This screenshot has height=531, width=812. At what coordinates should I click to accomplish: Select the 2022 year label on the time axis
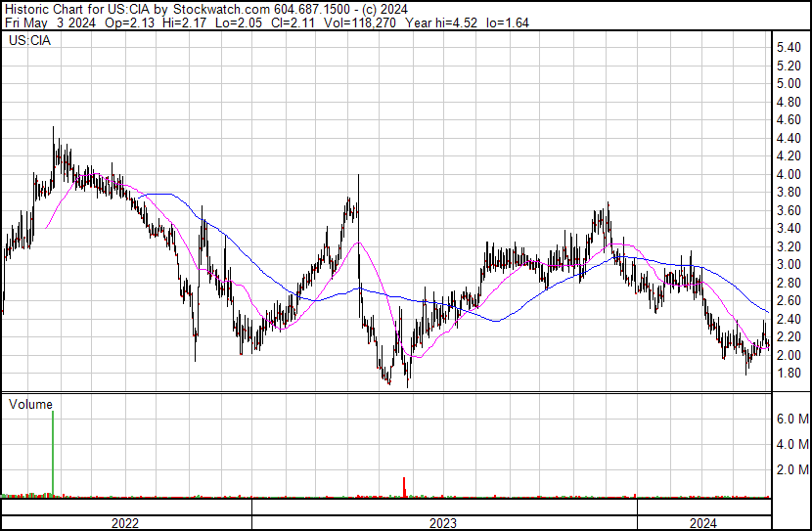click(x=125, y=523)
